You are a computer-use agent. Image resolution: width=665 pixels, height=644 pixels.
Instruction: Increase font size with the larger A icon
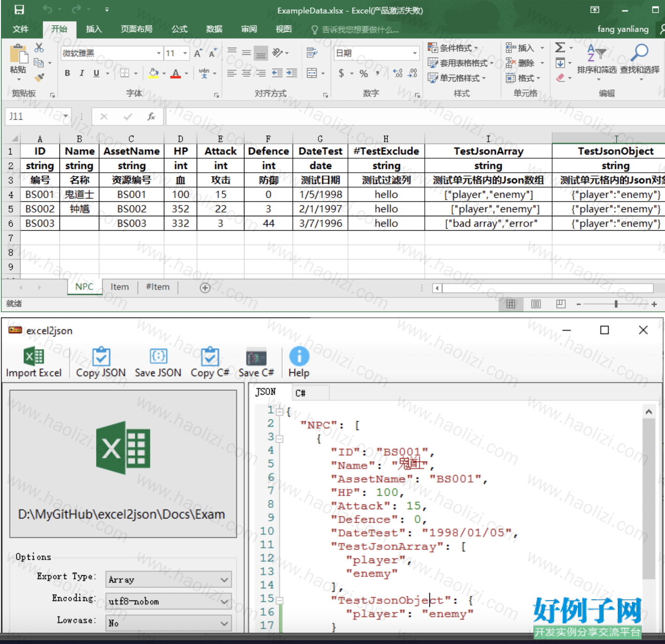pos(198,53)
